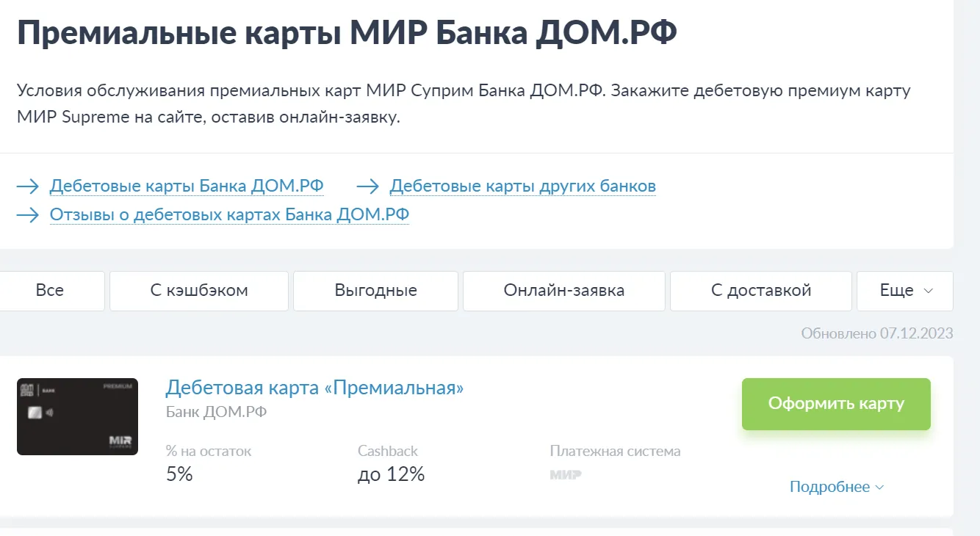Click the arrow icon before «Дебетовые карты других банков»
The height and width of the screenshot is (536, 980).
pos(367,186)
